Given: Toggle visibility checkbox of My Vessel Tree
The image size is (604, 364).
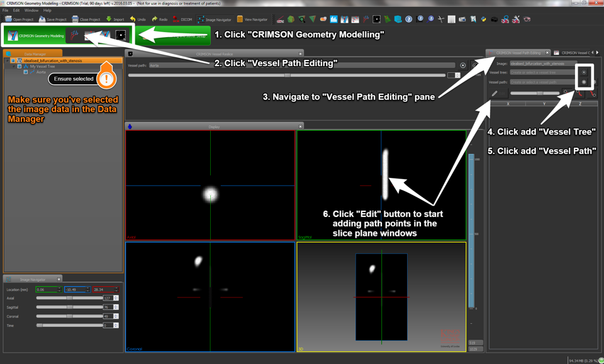Looking at the screenshot, I should (x=20, y=66).
